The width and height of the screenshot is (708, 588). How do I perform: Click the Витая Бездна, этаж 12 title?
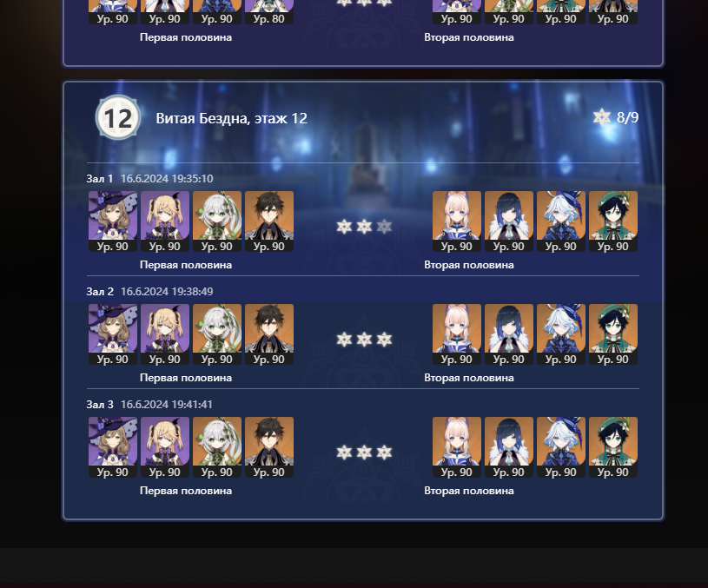[x=232, y=118]
